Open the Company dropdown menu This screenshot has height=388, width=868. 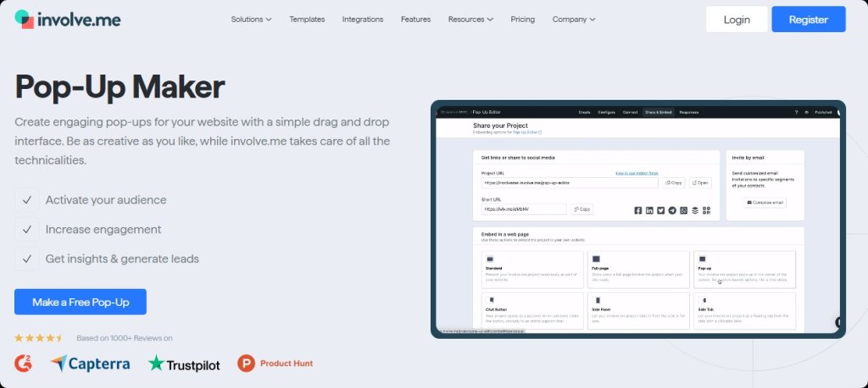click(574, 19)
